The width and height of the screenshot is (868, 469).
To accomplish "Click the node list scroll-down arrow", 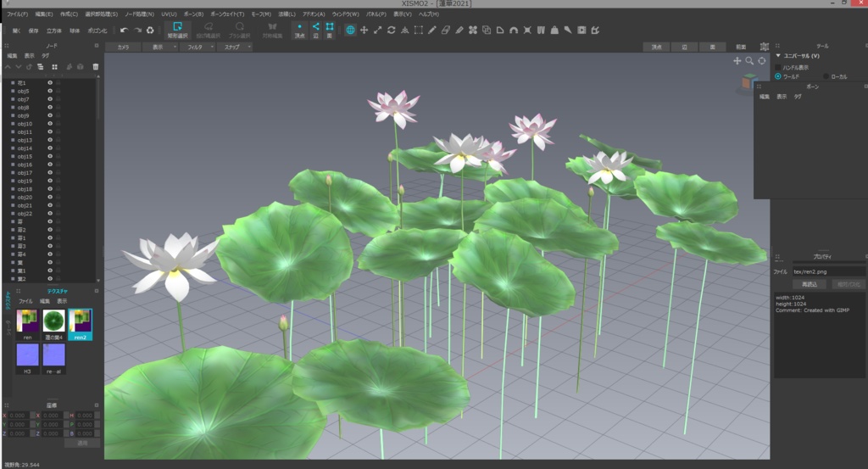I will tap(98, 280).
